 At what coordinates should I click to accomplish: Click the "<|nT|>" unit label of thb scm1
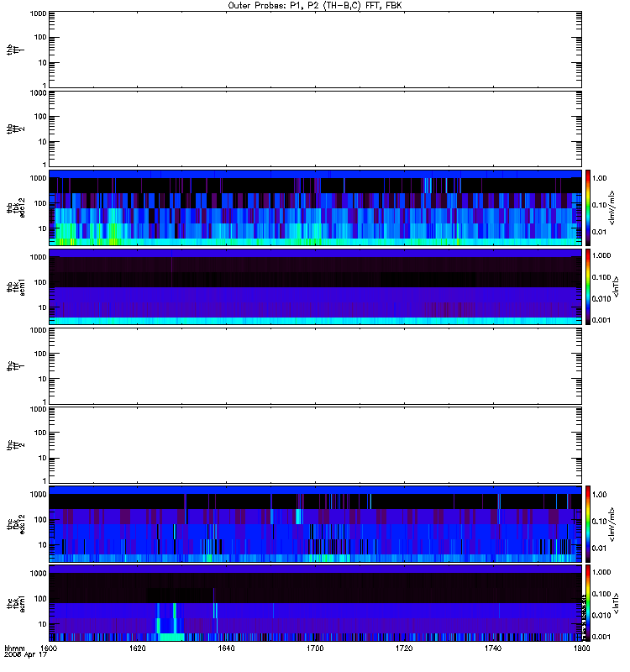click(616, 286)
